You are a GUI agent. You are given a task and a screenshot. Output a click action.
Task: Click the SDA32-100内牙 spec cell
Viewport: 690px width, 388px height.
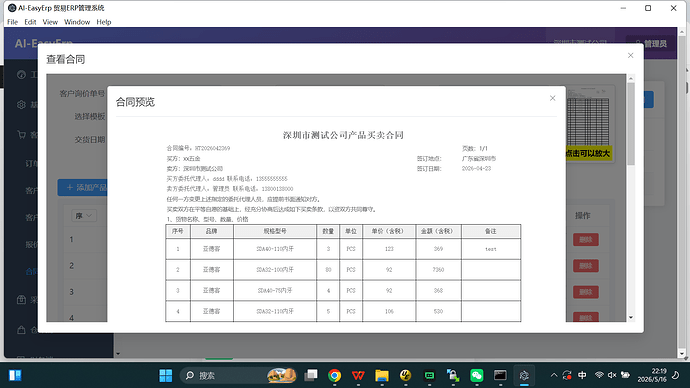point(275,270)
